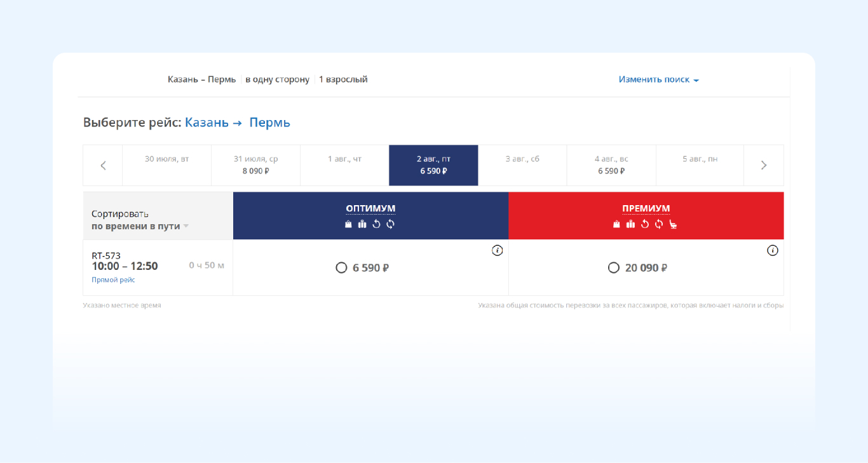Click the hand luggage icon under Оптимум
This screenshot has height=463, width=868.
[348, 224]
